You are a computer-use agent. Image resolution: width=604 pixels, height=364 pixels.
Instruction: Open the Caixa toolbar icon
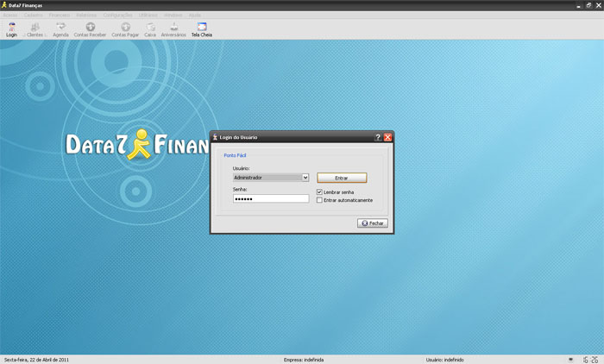click(x=150, y=29)
